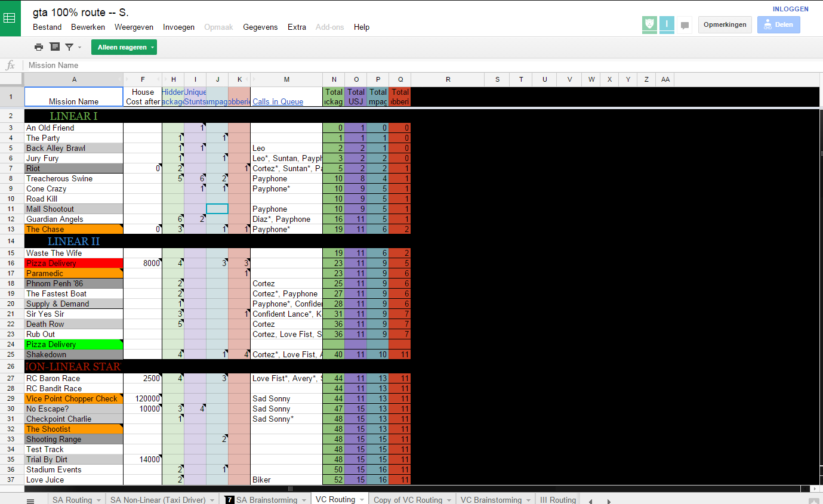The height and width of the screenshot is (504, 823).
Task: Select the 'Diaz*, Payphone' calls cell
Action: [x=286, y=219]
